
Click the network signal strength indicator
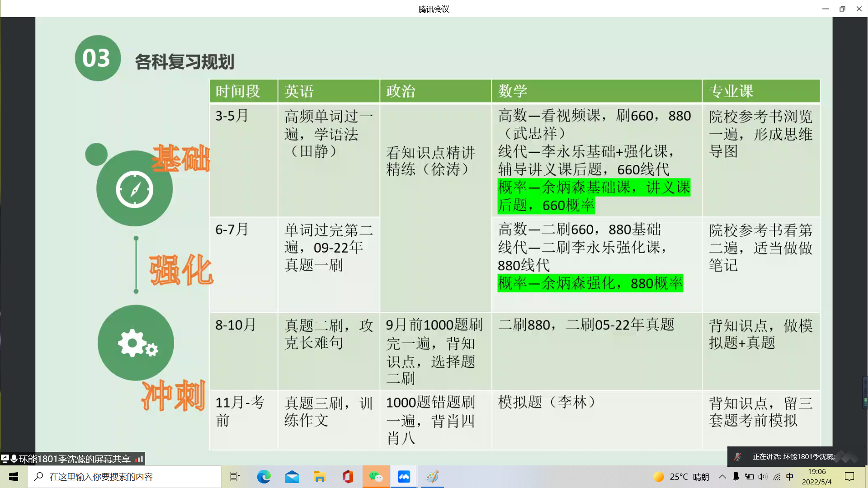point(139,459)
